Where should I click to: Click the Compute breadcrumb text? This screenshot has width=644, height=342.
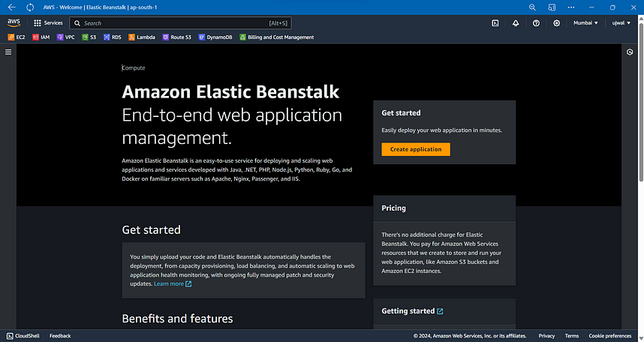134,67
